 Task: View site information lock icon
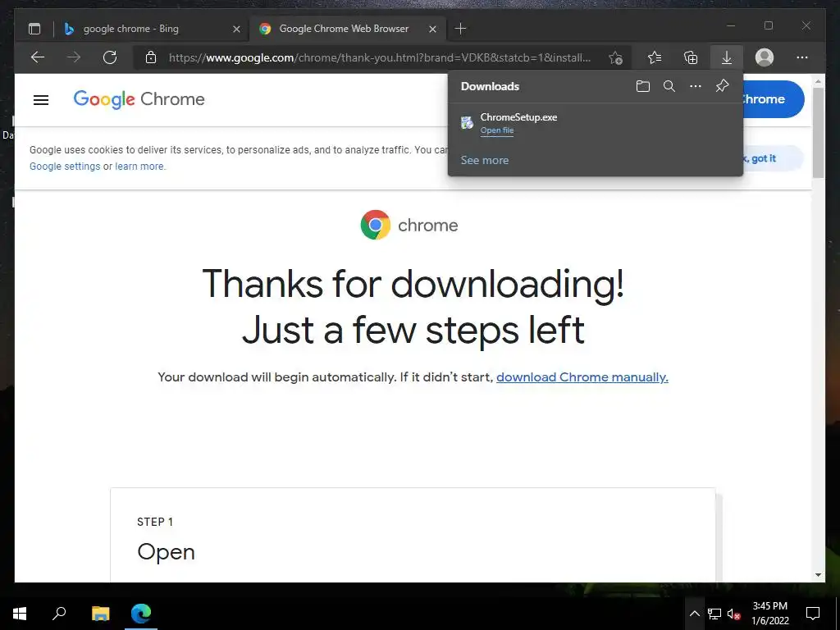(151, 57)
